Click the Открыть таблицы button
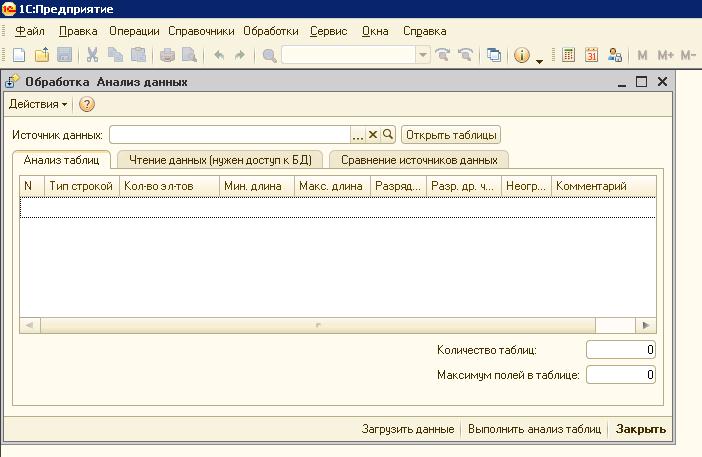The width and height of the screenshot is (702, 457). [x=450, y=135]
